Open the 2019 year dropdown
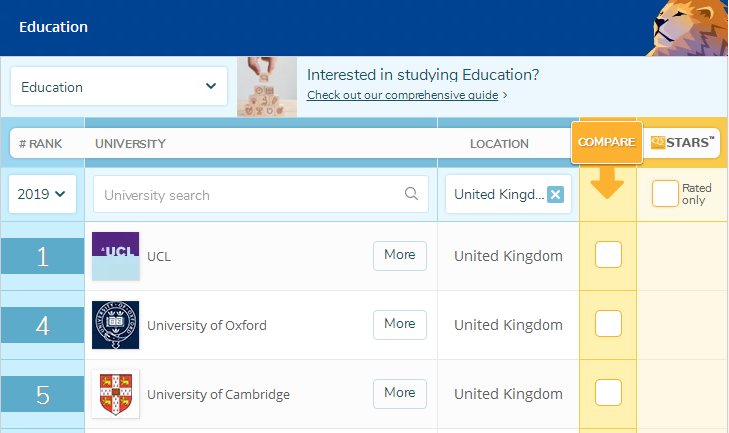This screenshot has height=433, width=729. [41, 194]
